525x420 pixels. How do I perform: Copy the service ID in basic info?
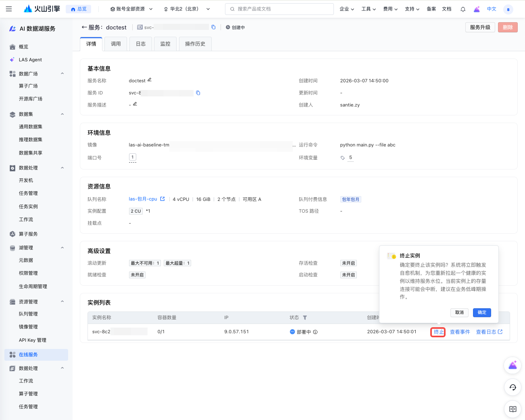pos(198,93)
